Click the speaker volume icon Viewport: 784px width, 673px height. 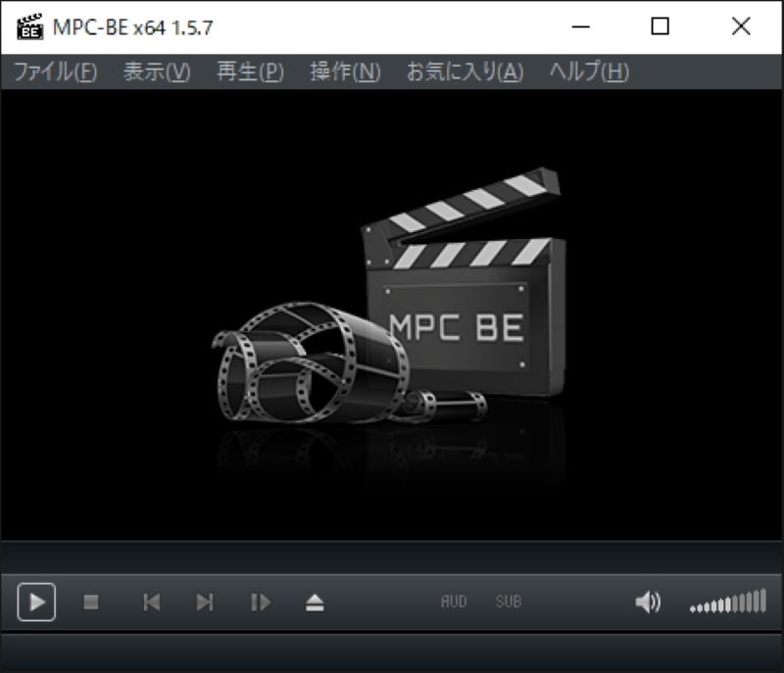click(647, 603)
